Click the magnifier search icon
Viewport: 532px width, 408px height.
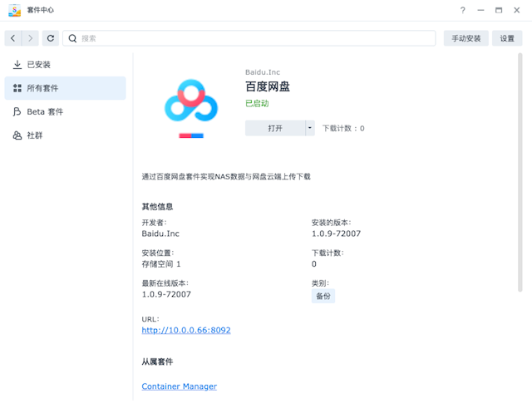(72, 38)
